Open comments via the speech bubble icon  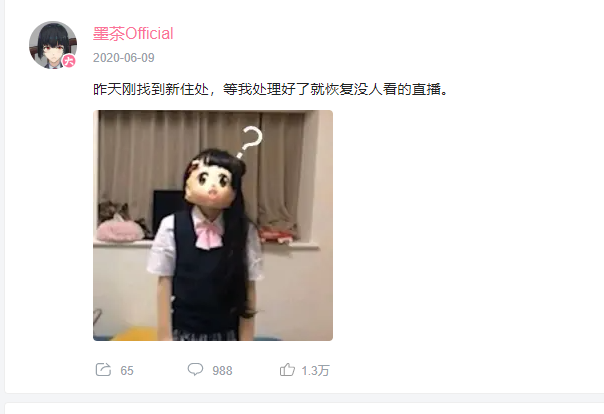point(195,369)
